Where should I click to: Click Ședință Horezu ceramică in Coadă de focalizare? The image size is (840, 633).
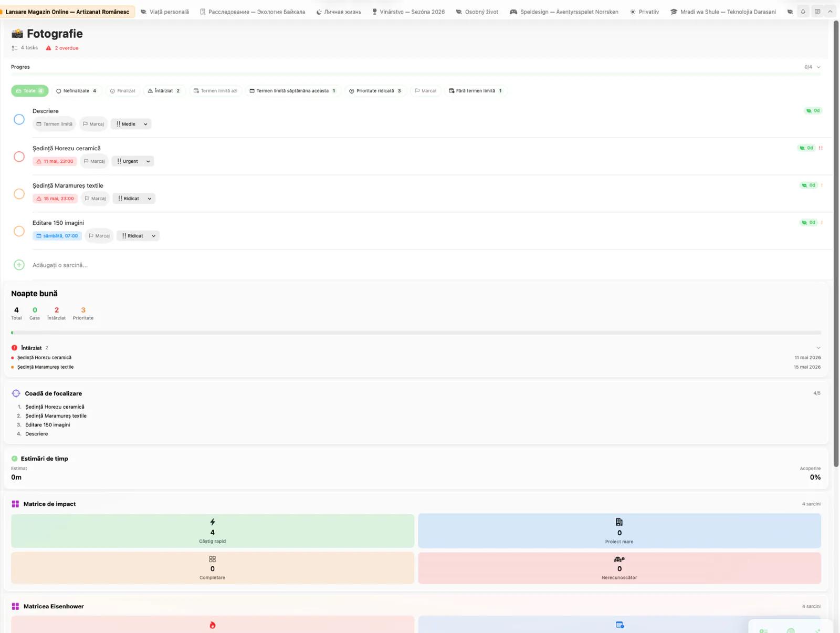pos(55,407)
